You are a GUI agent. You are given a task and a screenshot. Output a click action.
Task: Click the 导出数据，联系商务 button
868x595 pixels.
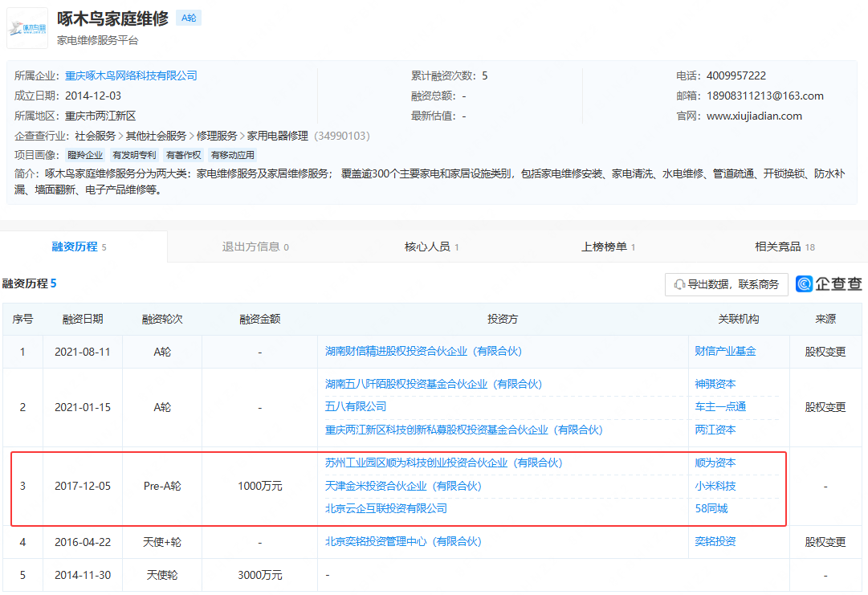(727, 284)
